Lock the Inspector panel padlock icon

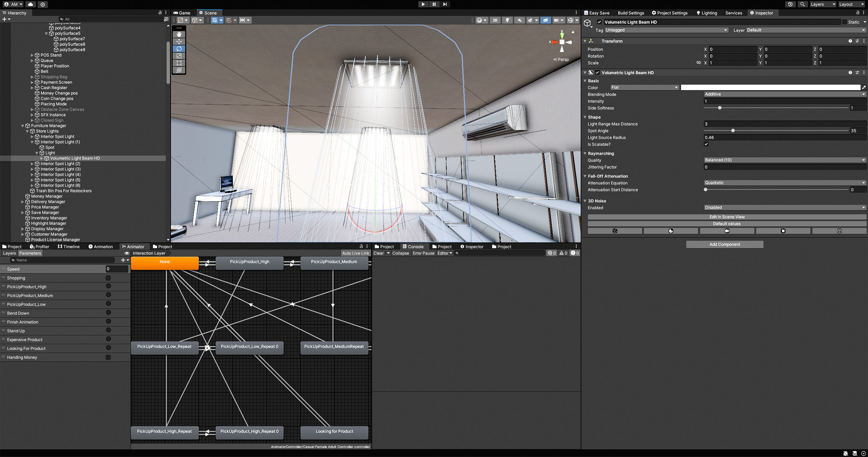tap(858, 13)
